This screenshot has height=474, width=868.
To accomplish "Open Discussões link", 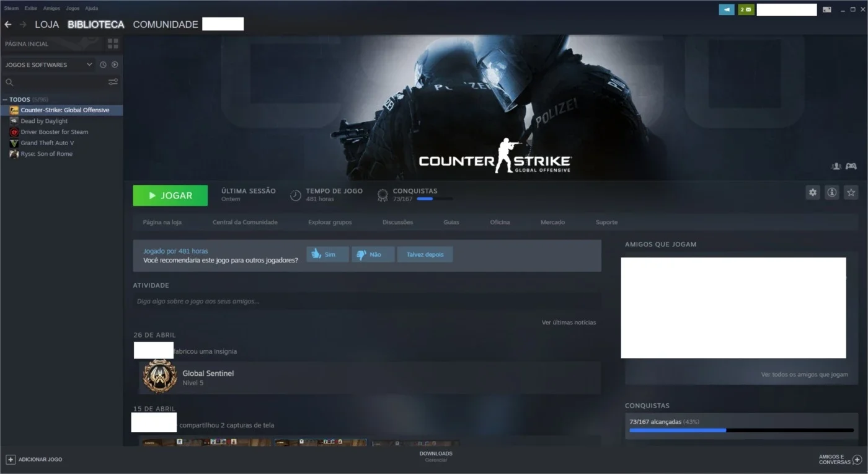I will [x=397, y=222].
